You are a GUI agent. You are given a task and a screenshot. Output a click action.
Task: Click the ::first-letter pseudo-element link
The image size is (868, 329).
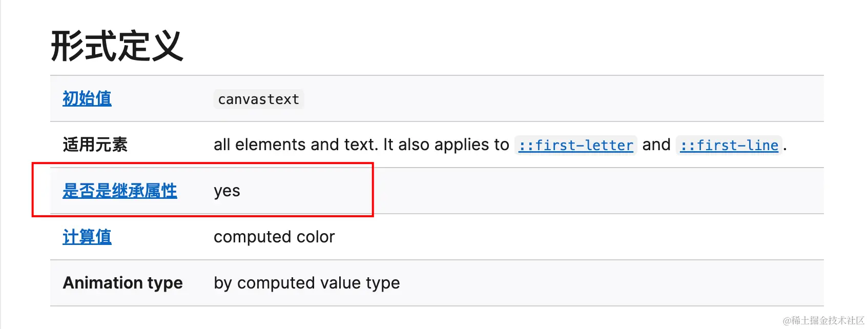click(x=575, y=146)
